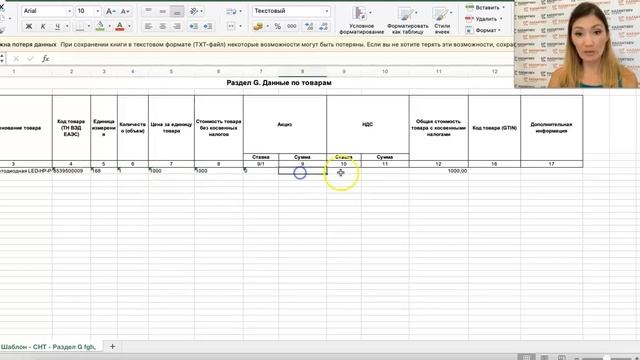The image size is (640, 360).
Task: Open Формат cells menu
Action: (483, 30)
